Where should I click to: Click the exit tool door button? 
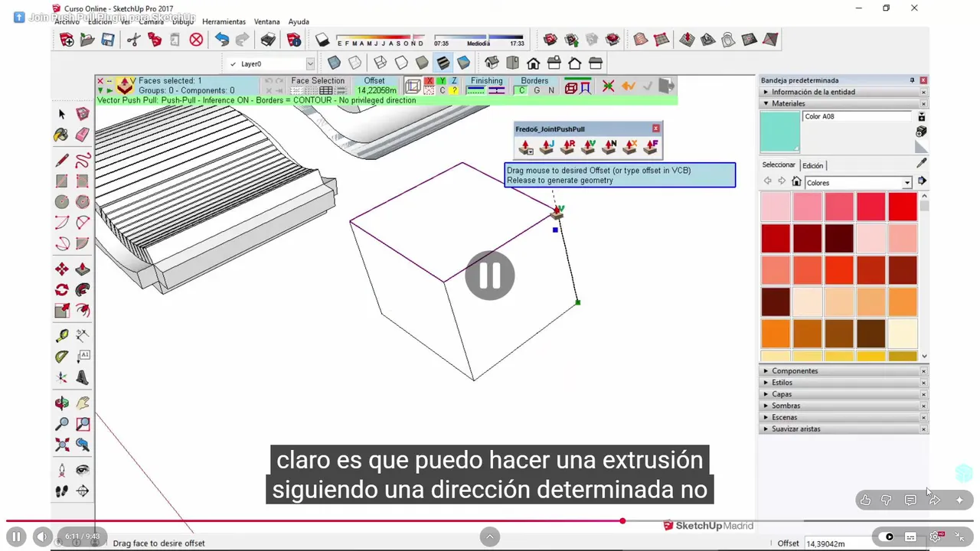tap(666, 86)
